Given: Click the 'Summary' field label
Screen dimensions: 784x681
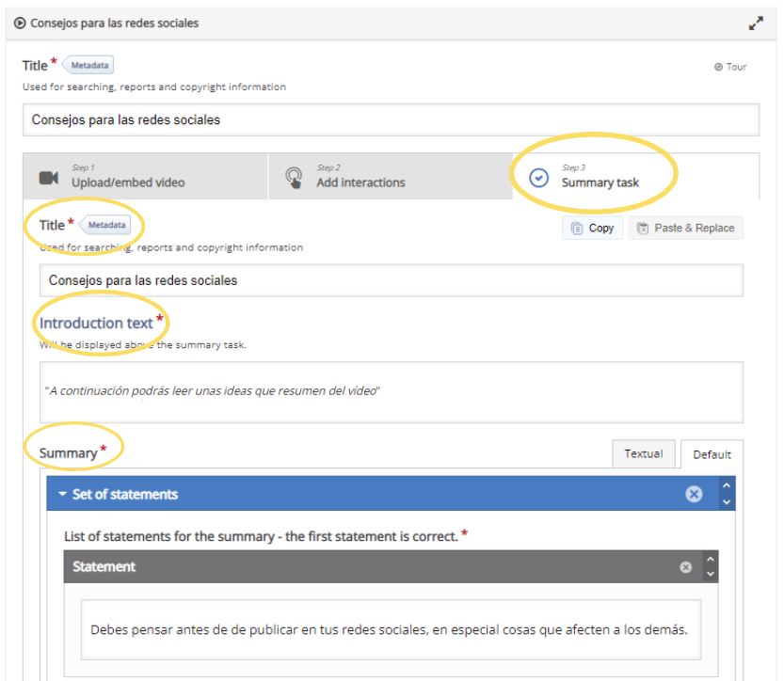Looking at the screenshot, I should click(x=68, y=453).
